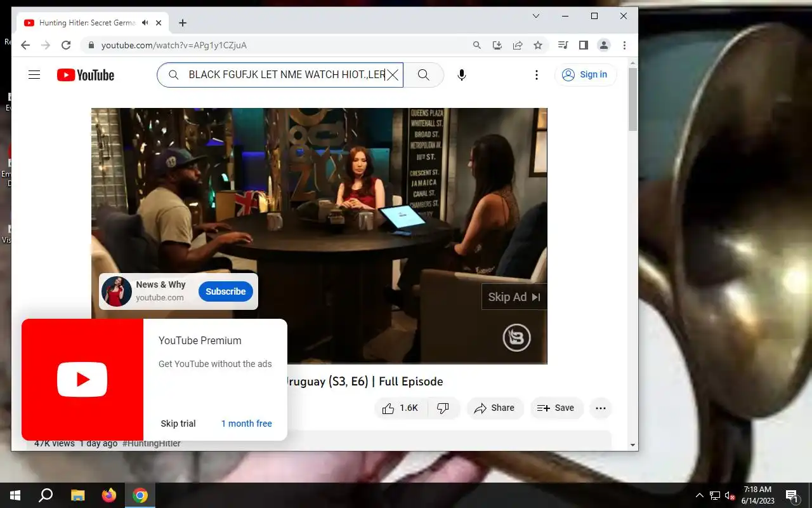812x508 pixels.
Task: Close the Hunting Hitler browser tab
Action: pyautogui.click(x=159, y=23)
